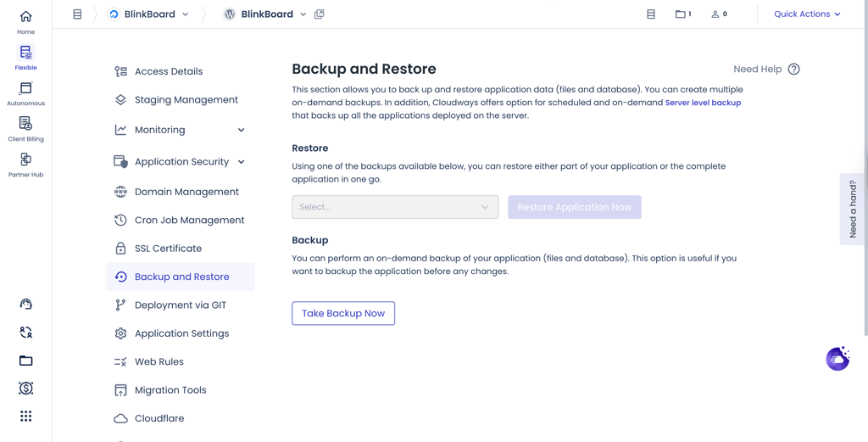Viewport: 868px width, 442px height.
Task: Follow the Server level backup link
Action: tap(703, 103)
